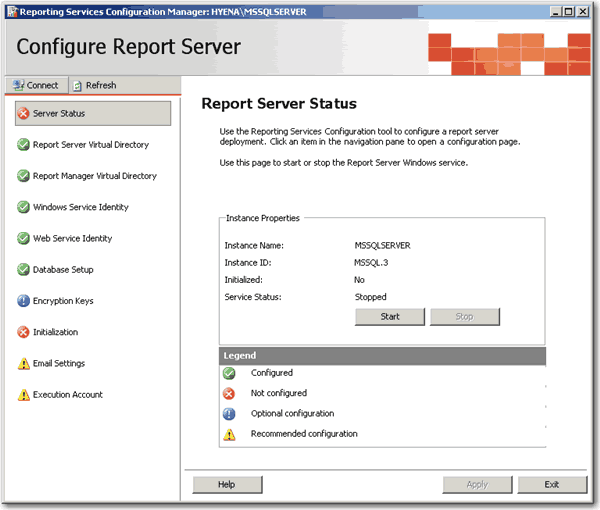Screen dimensions: 600x510
Task: Click the Apply button
Action: (477, 484)
